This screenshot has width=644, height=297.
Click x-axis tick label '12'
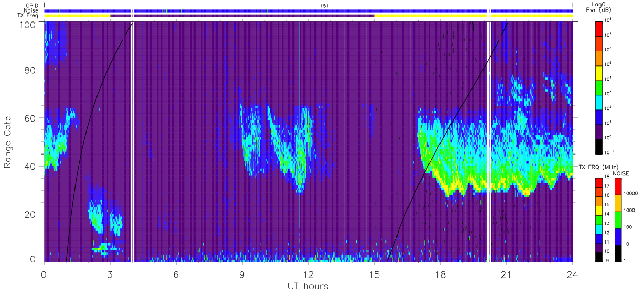point(308,274)
